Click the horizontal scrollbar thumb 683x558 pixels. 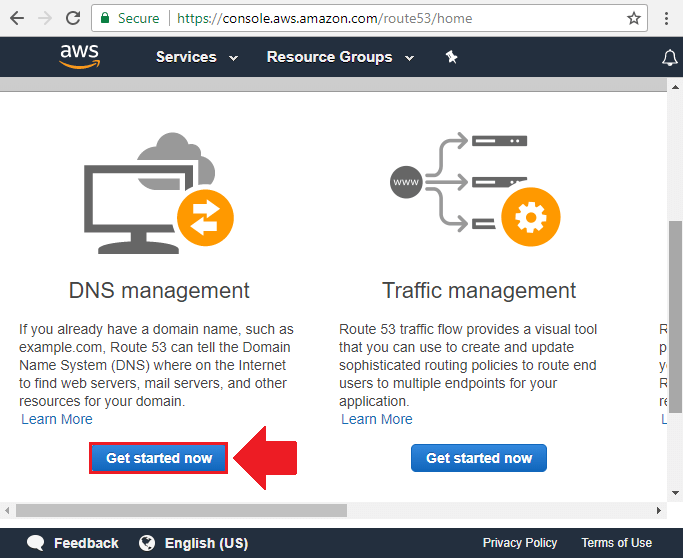pyautogui.click(x=181, y=510)
